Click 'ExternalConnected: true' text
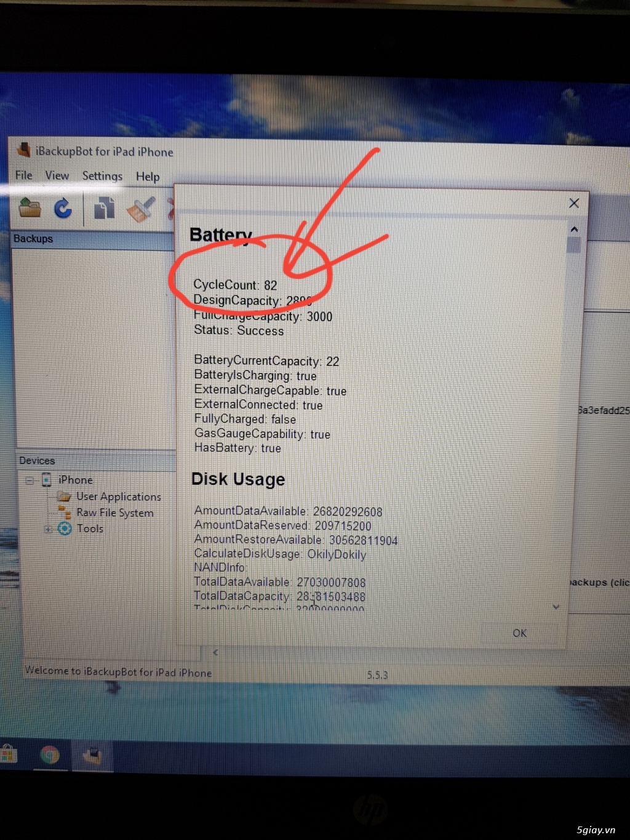Screen dimensions: 630x840 258,404
